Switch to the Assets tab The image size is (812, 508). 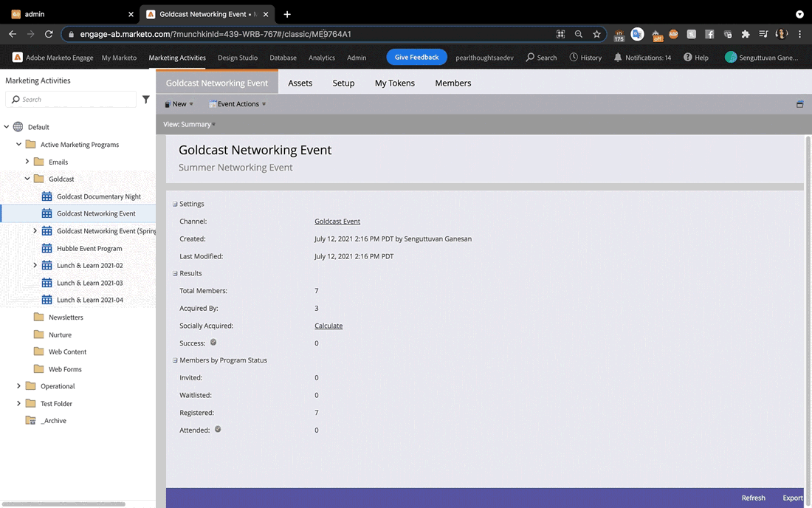pyautogui.click(x=300, y=83)
